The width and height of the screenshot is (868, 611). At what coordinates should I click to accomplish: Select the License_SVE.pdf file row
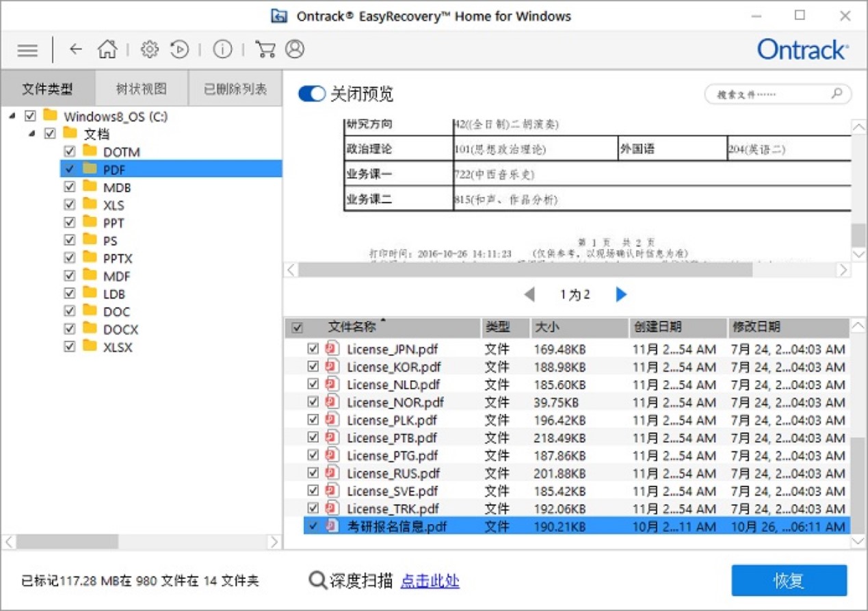(567, 491)
